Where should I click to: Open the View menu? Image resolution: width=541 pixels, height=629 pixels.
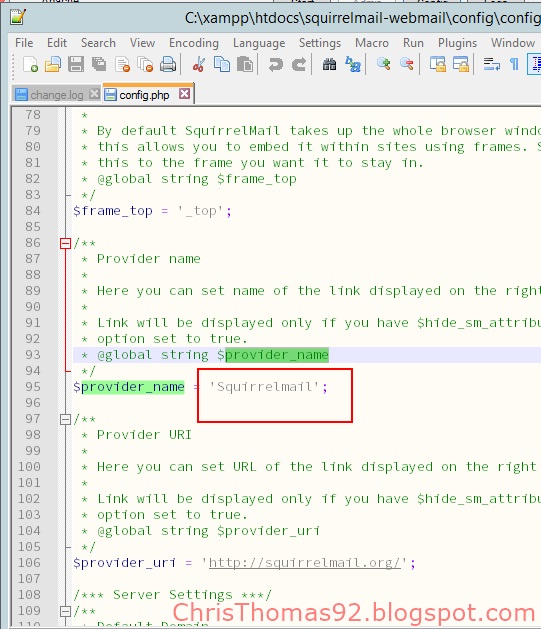click(x=142, y=43)
